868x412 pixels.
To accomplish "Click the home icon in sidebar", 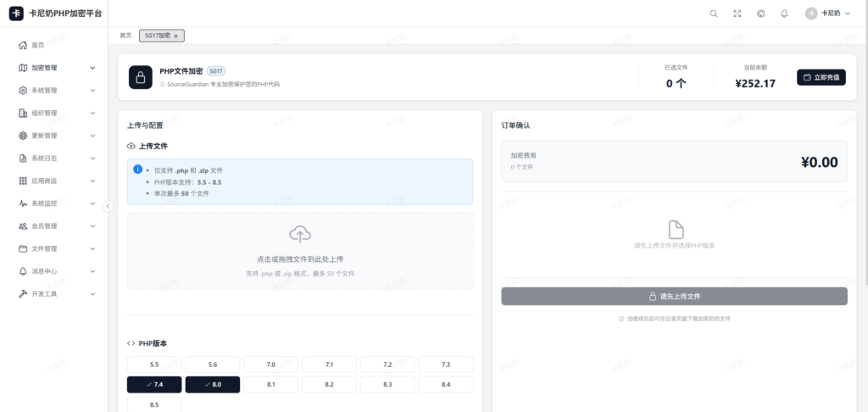I will 23,46.
